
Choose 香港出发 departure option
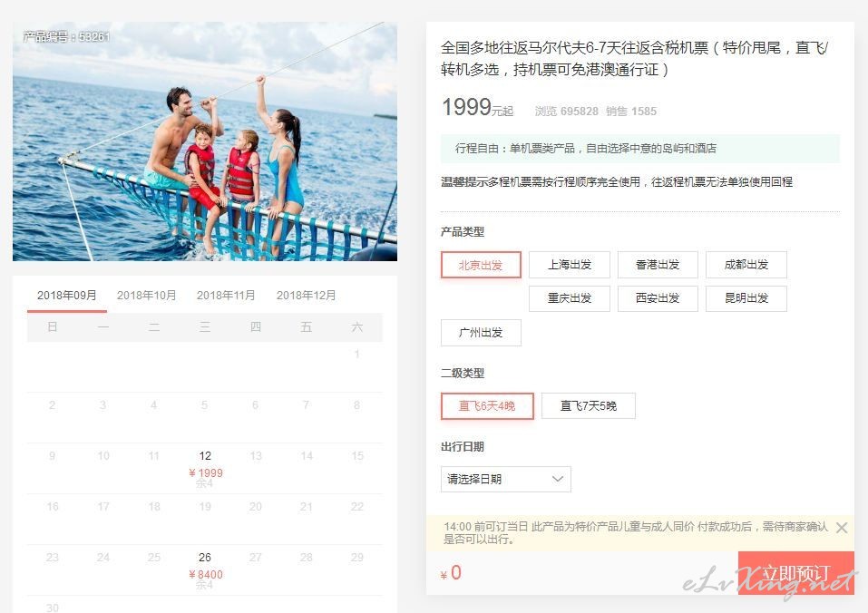[658, 265]
